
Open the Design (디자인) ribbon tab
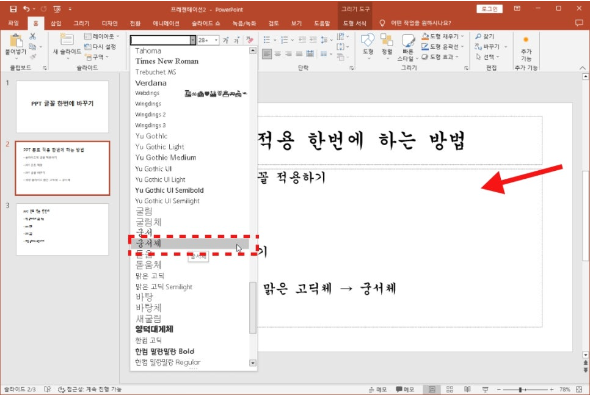coord(109,23)
